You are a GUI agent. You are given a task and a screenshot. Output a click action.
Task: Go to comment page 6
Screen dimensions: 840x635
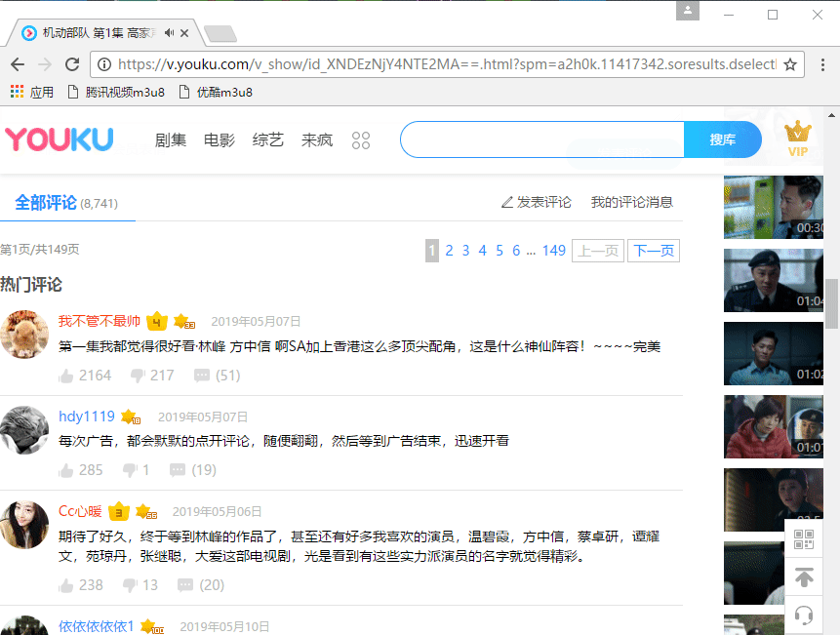pos(516,251)
